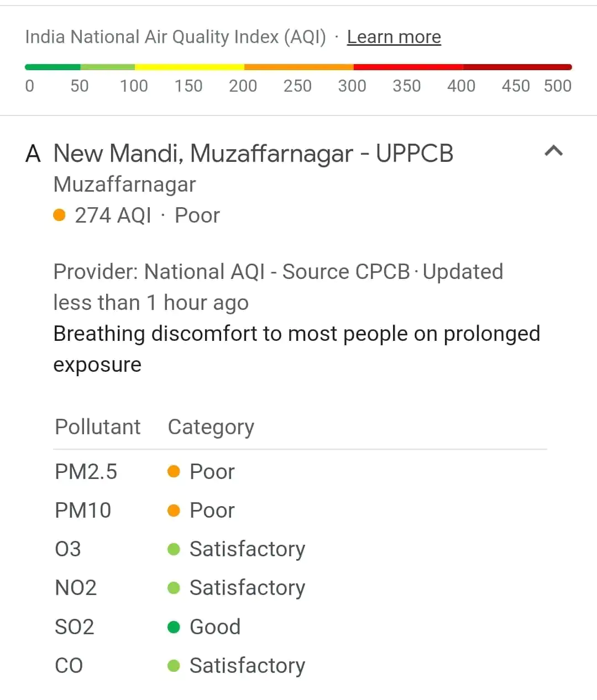Click the green dot for CO

click(174, 666)
